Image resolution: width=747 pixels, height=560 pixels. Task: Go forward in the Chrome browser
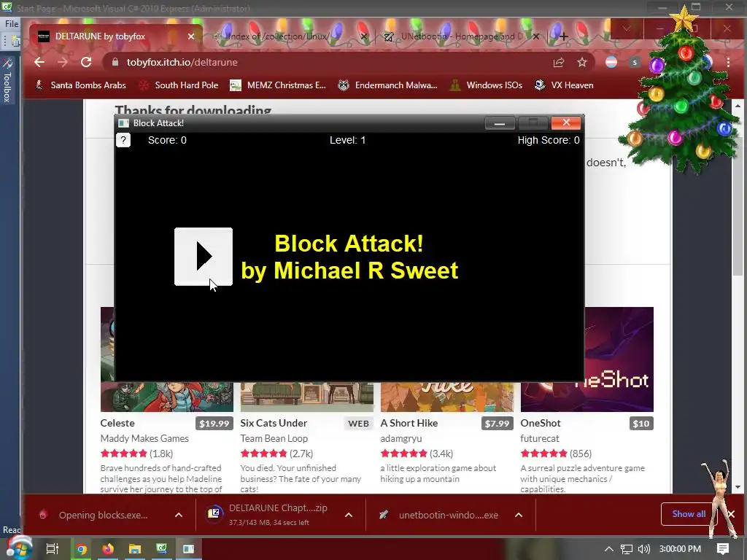tap(63, 63)
